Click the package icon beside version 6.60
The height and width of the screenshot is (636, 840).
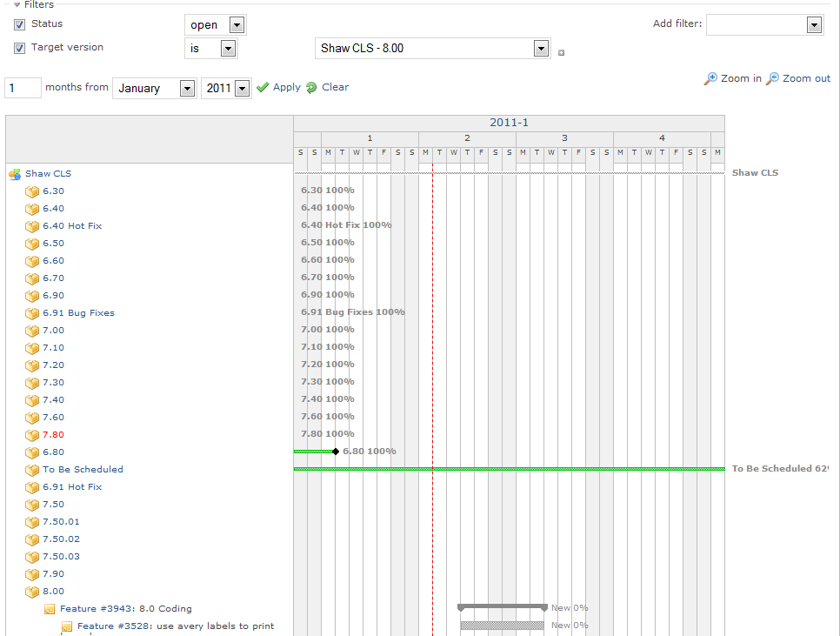(x=32, y=261)
